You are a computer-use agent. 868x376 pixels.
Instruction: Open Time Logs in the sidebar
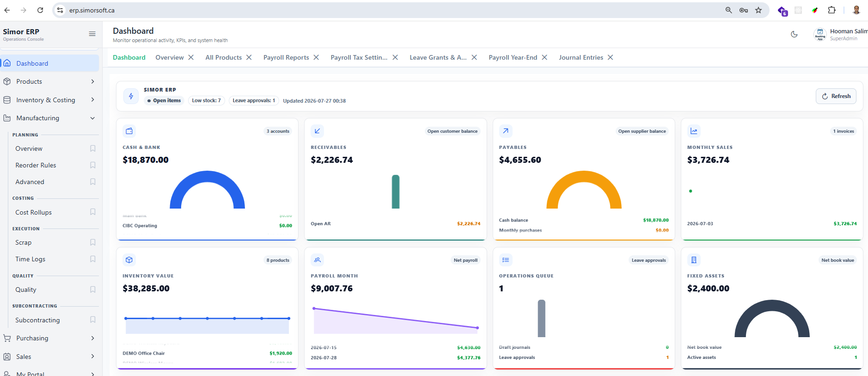coord(30,259)
